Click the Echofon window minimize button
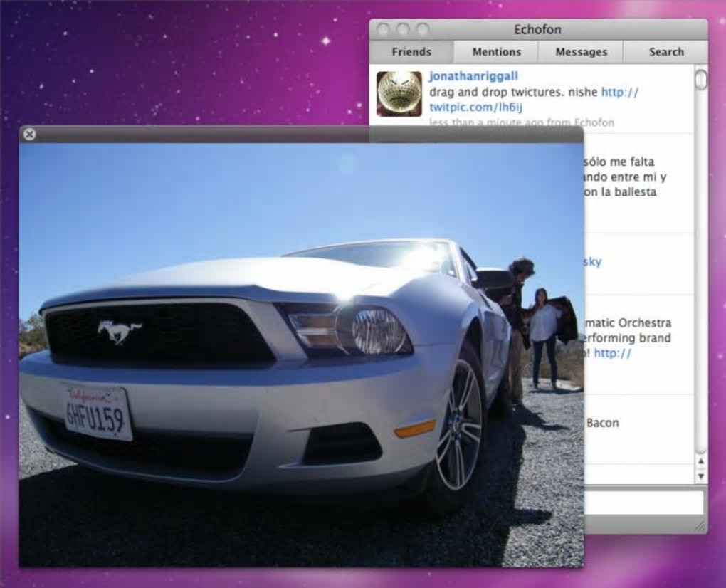The image size is (726, 588). [x=403, y=30]
